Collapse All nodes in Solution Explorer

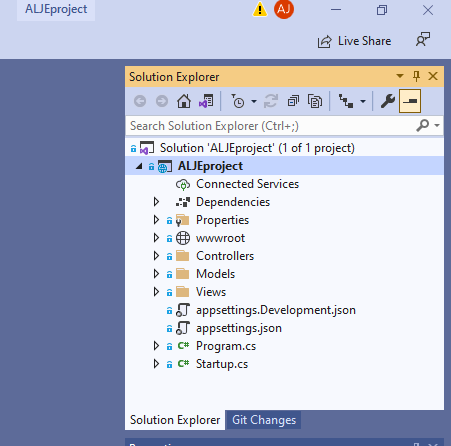pos(293,101)
